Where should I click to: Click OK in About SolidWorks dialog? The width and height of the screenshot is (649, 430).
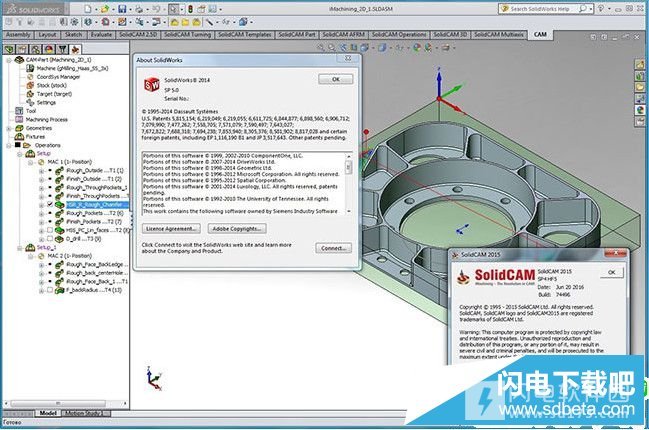tap(336, 79)
